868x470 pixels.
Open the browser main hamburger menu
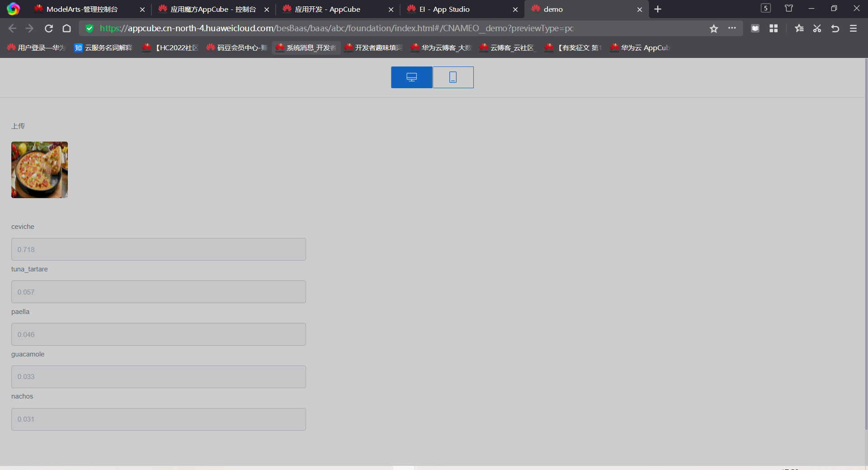(x=854, y=28)
